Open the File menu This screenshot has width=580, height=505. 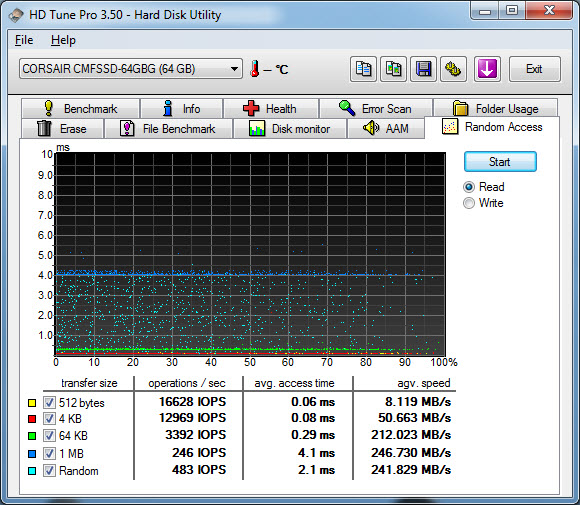point(24,40)
